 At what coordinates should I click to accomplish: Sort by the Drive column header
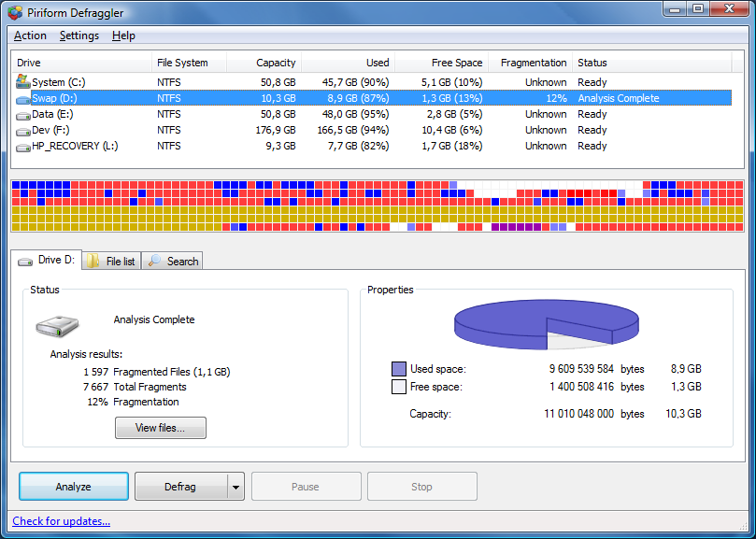[x=81, y=63]
